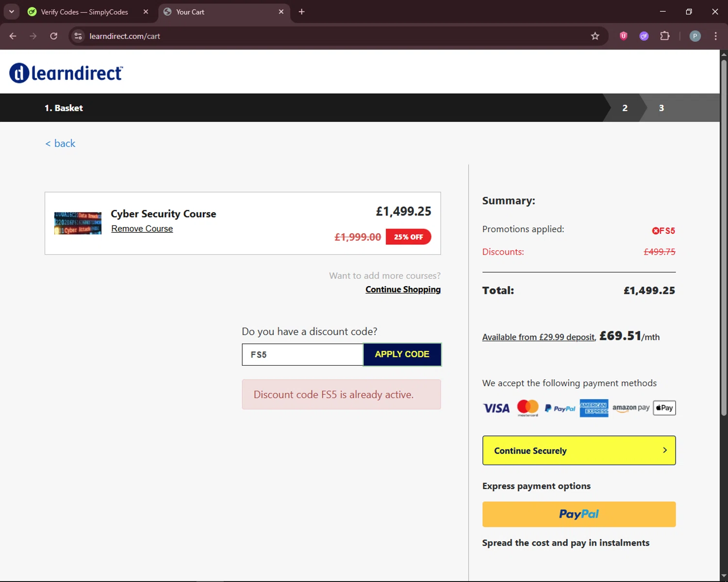728x582 pixels.
Task: Click the £1,499.25 total amount
Action: (649, 291)
